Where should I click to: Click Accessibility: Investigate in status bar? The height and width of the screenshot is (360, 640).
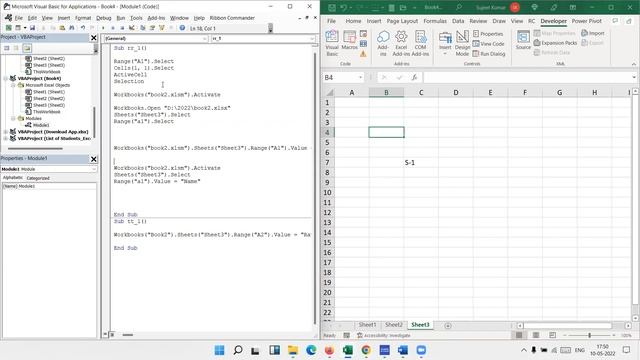point(383,335)
